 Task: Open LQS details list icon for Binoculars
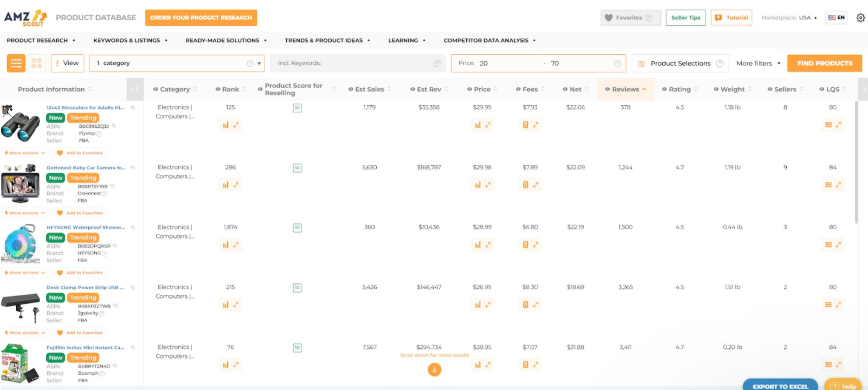pos(828,125)
